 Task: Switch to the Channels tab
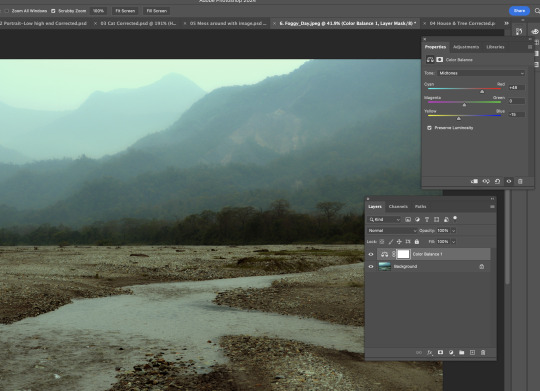(398, 206)
